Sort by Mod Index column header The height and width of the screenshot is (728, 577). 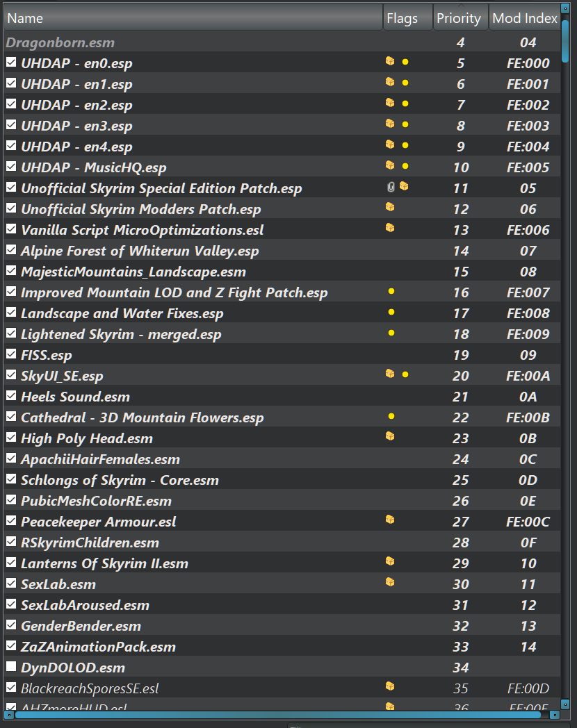524,18
